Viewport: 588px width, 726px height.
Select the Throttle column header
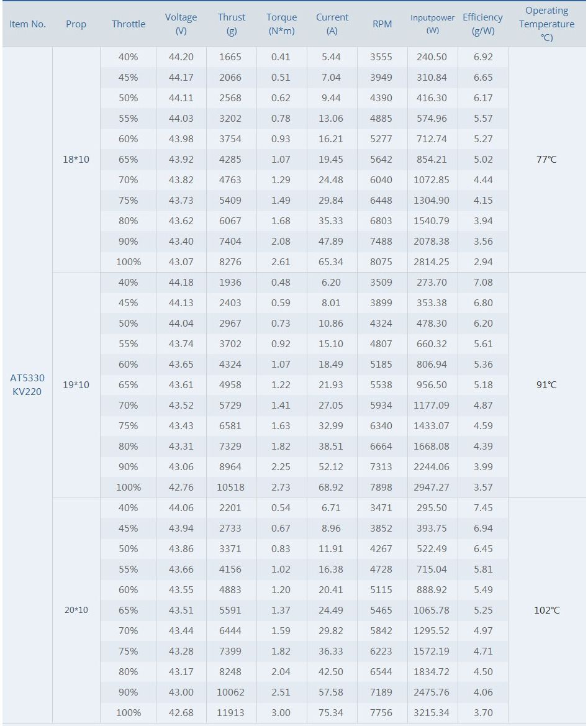(x=129, y=24)
